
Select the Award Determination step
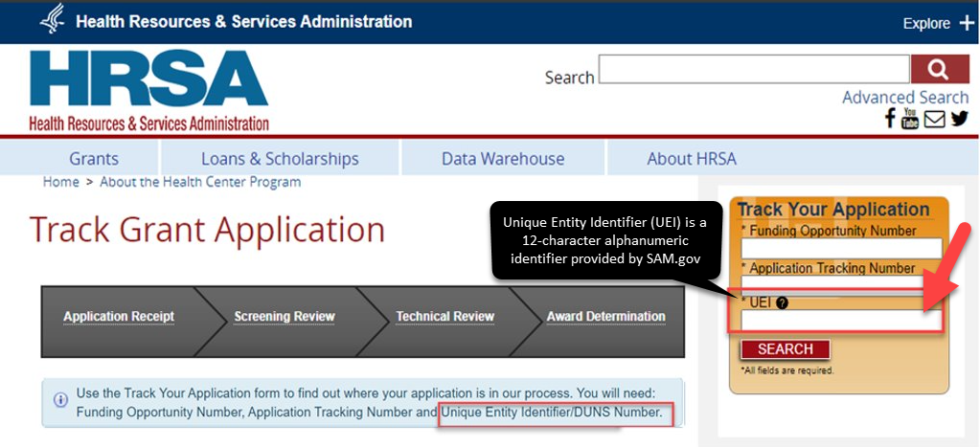pos(605,317)
